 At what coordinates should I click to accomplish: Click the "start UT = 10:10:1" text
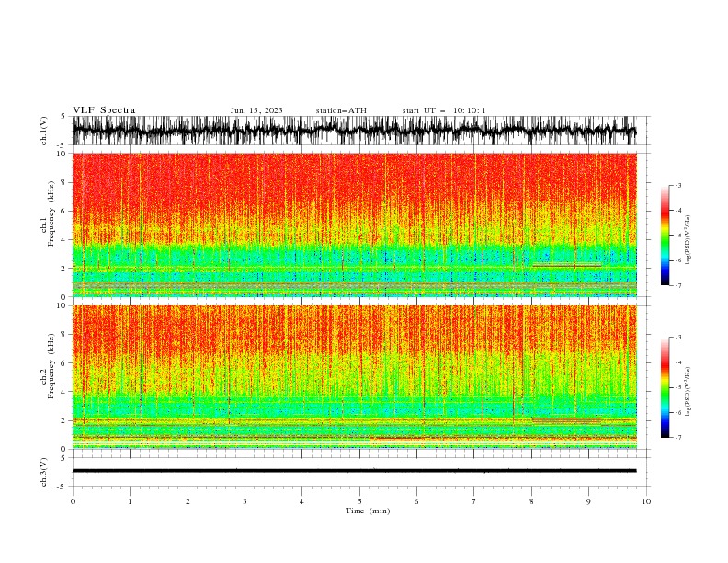pyautogui.click(x=444, y=110)
